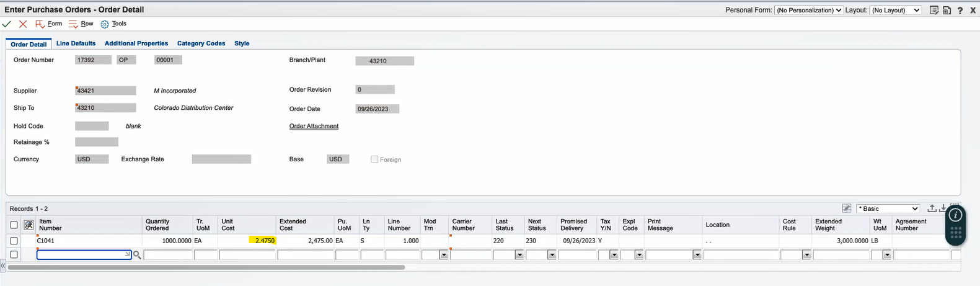Click the new row Unit Cost field

coord(247,255)
